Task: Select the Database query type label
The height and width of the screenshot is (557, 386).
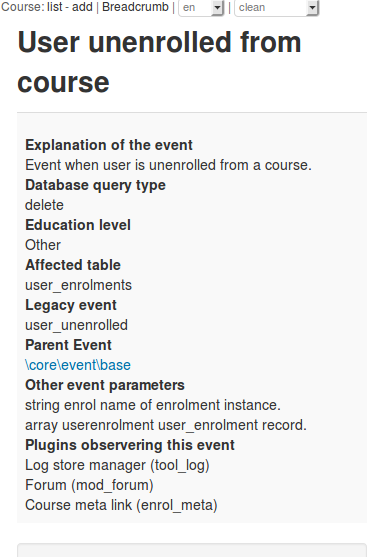Action: pos(95,185)
